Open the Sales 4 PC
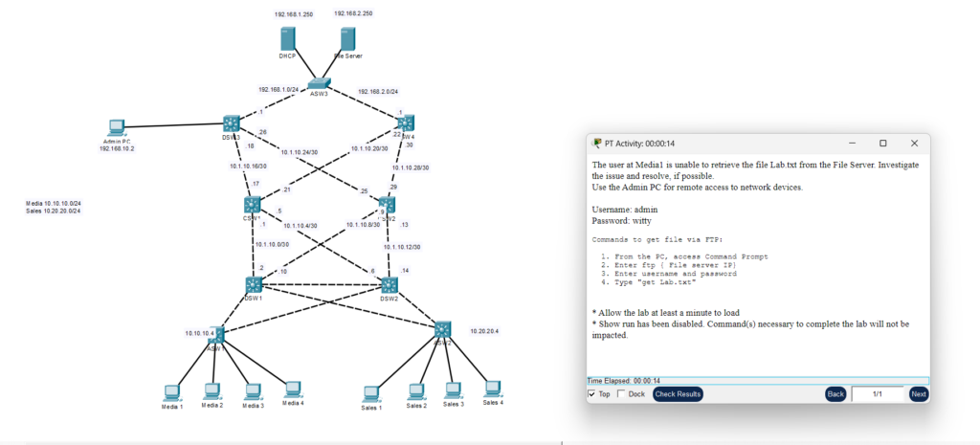Image resolution: width=980 pixels, height=445 pixels. point(492,389)
